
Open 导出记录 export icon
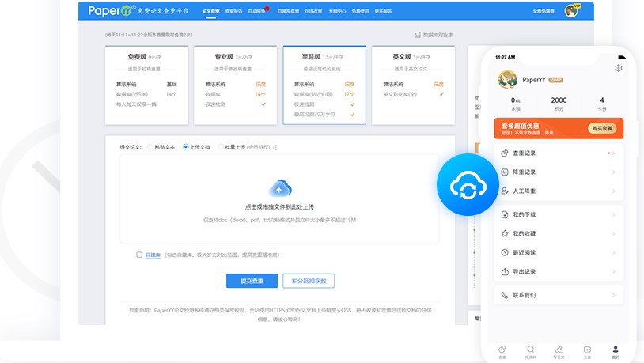tap(505, 271)
